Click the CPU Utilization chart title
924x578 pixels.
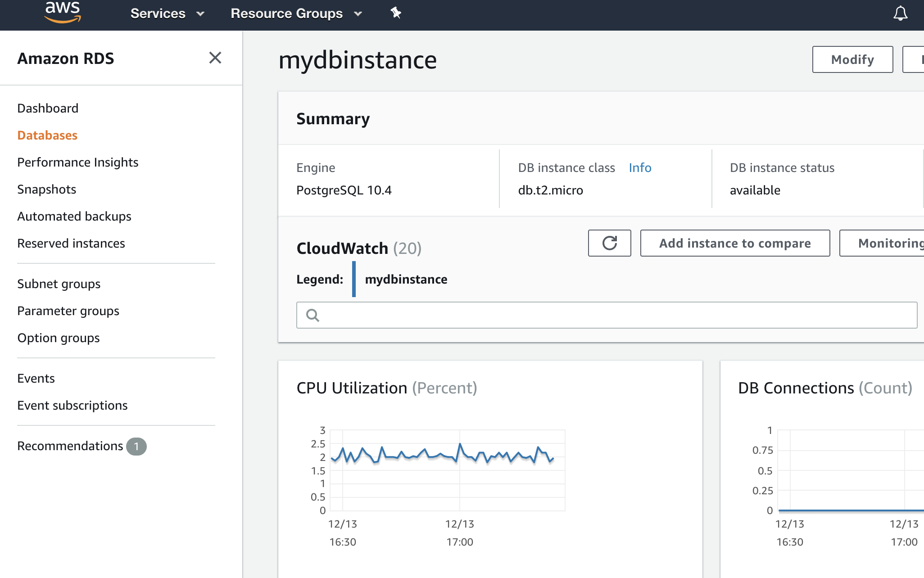(387, 388)
